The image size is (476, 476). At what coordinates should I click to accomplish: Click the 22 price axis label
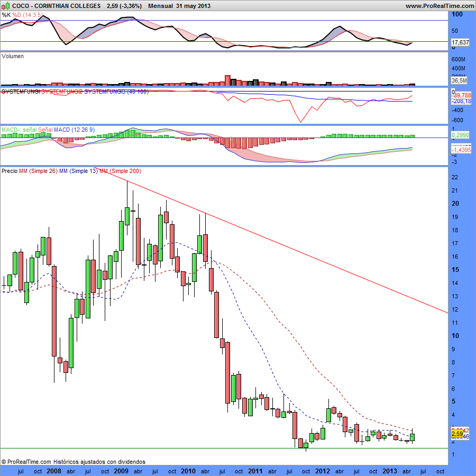pos(455,177)
